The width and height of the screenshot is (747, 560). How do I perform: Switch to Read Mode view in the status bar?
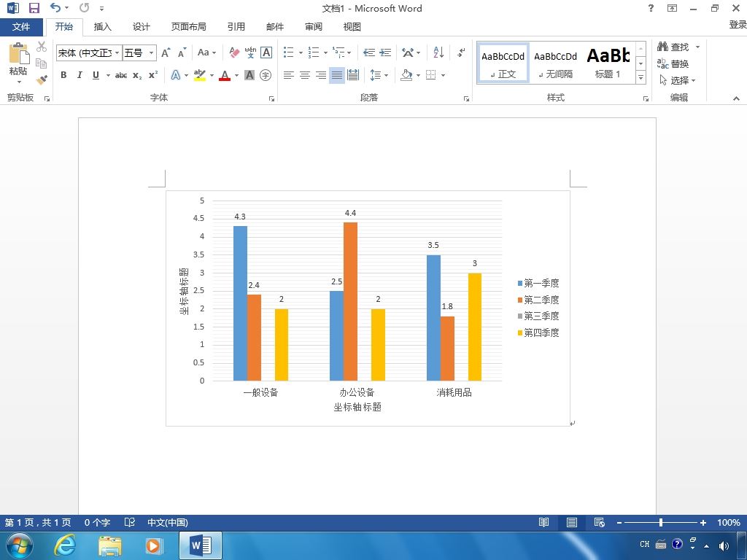543,522
